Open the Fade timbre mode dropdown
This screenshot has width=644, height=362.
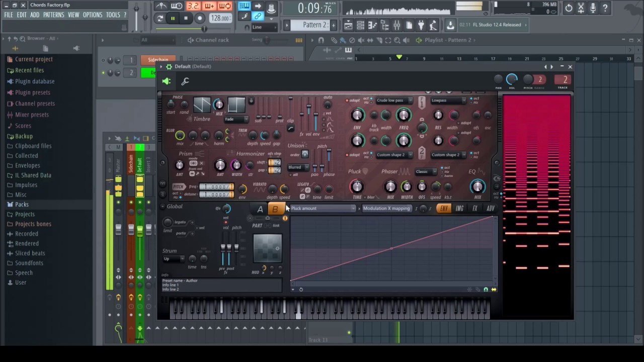(236, 120)
